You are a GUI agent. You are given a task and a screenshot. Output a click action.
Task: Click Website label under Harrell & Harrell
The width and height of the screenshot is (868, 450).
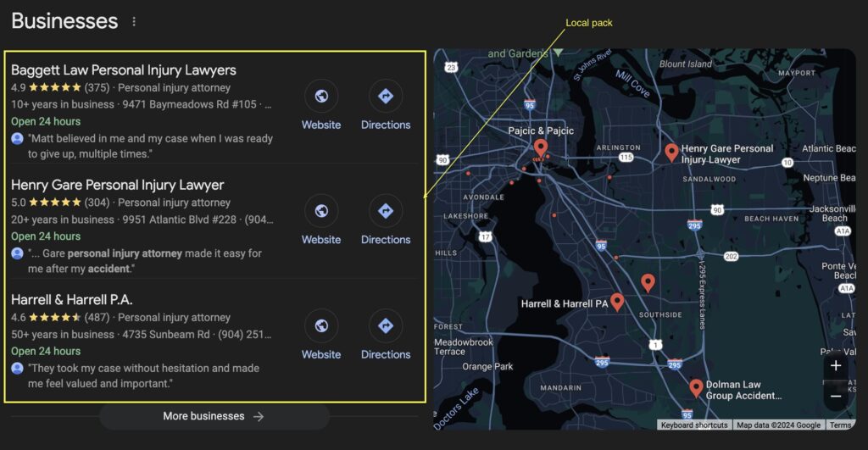point(321,355)
